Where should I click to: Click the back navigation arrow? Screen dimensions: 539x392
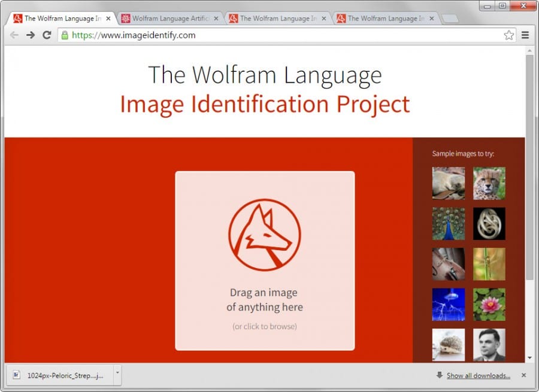point(14,35)
